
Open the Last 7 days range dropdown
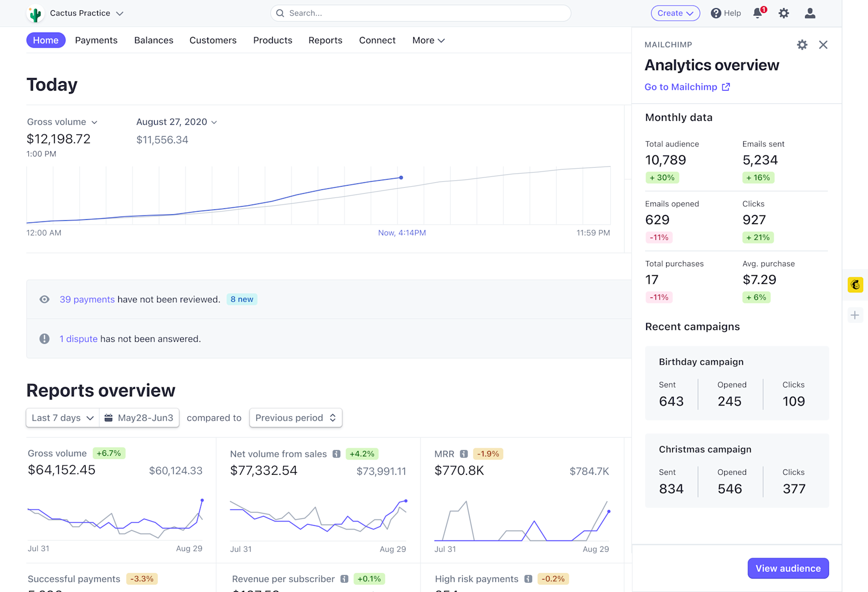[x=62, y=418]
